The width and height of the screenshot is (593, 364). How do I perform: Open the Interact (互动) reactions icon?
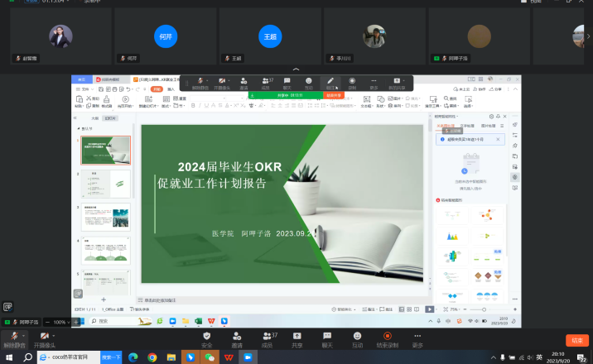click(x=357, y=338)
